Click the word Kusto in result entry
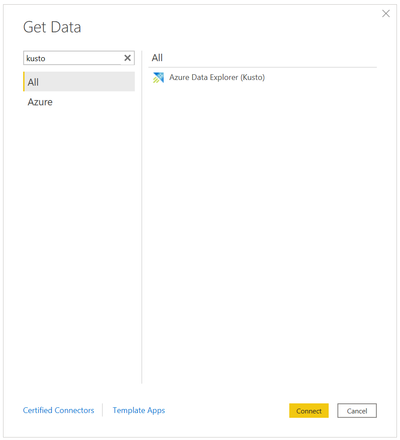400x440 pixels. tap(252, 77)
